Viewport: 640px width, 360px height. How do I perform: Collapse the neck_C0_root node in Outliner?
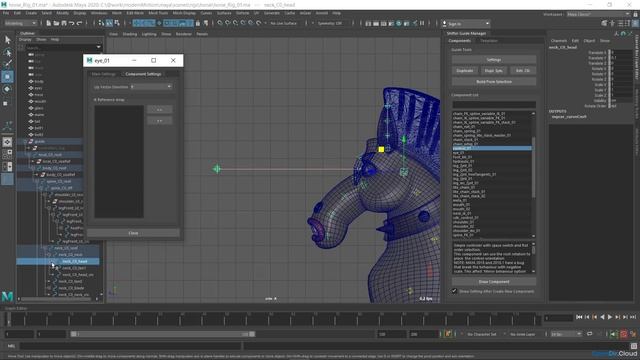click(x=44, y=248)
